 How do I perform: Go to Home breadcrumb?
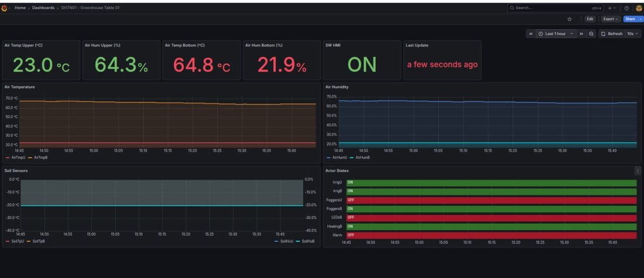(20, 8)
